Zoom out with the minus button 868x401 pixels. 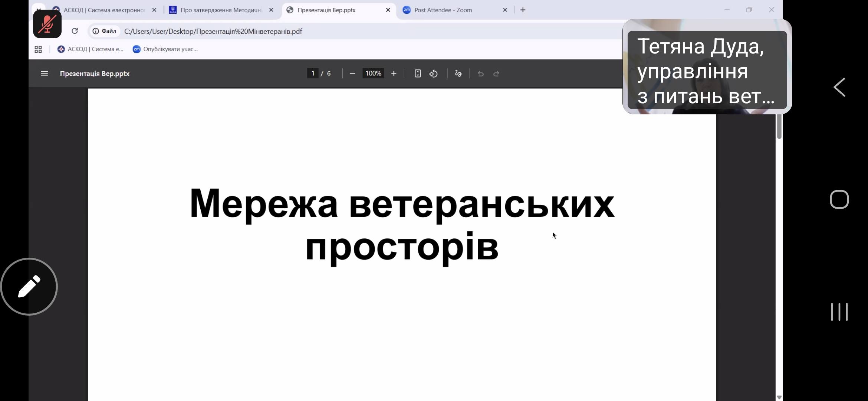coord(352,74)
